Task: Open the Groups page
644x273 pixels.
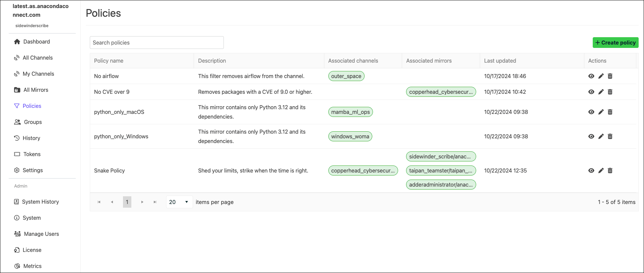Action: tap(28, 122)
